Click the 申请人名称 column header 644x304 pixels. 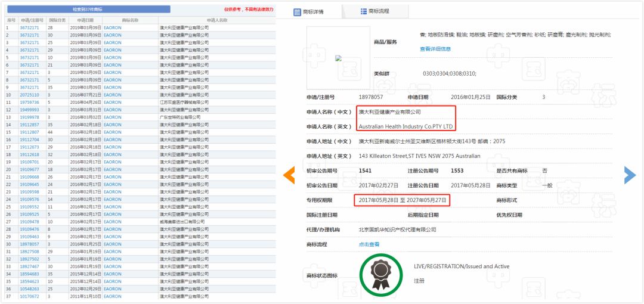pos(216,20)
